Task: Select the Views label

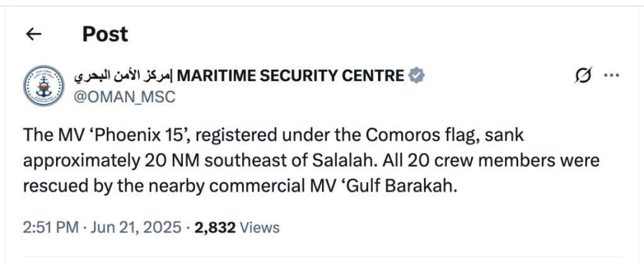Action: 259,227
